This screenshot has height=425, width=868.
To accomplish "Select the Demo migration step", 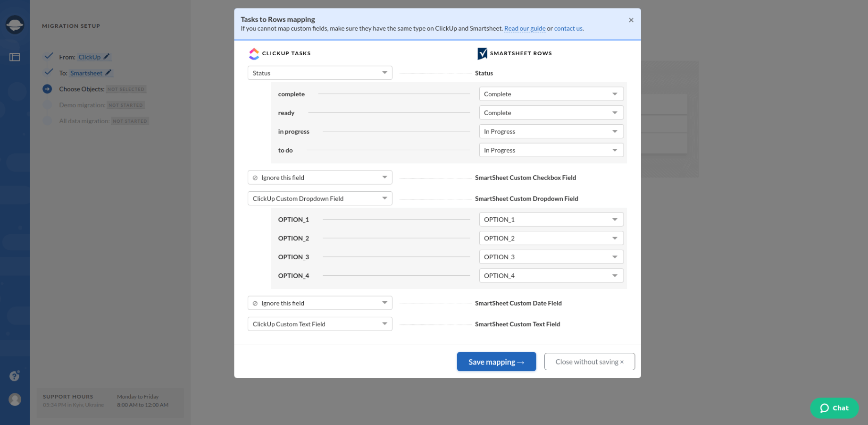I will click(x=82, y=105).
